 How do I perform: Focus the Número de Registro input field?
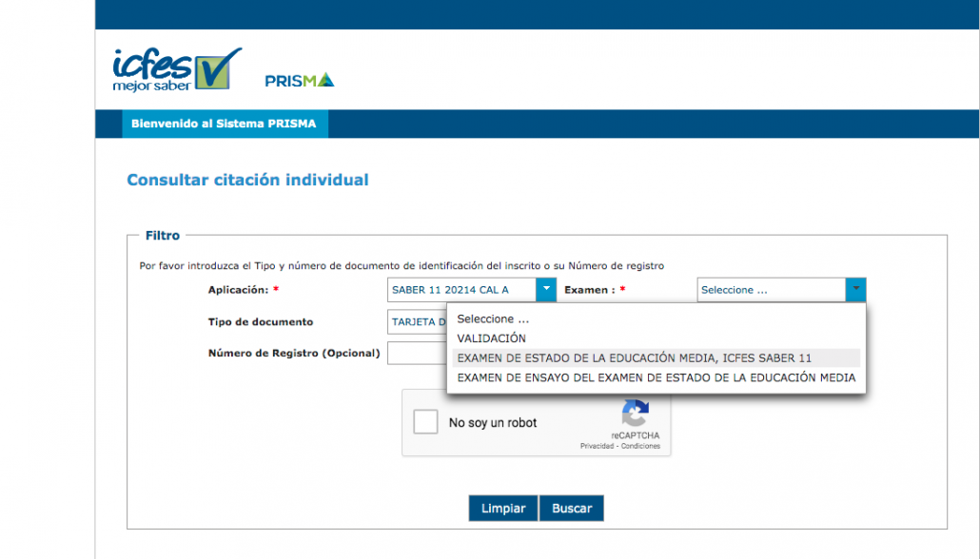(x=417, y=354)
